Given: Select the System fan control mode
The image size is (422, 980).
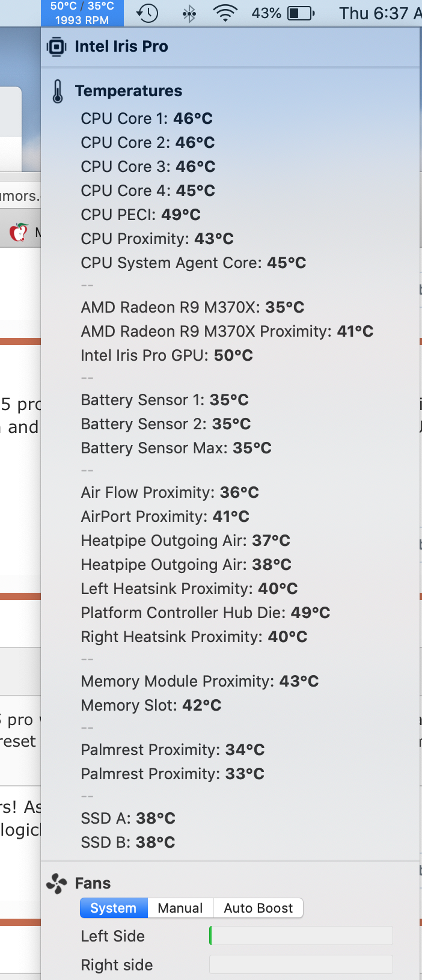Looking at the screenshot, I should (x=114, y=908).
